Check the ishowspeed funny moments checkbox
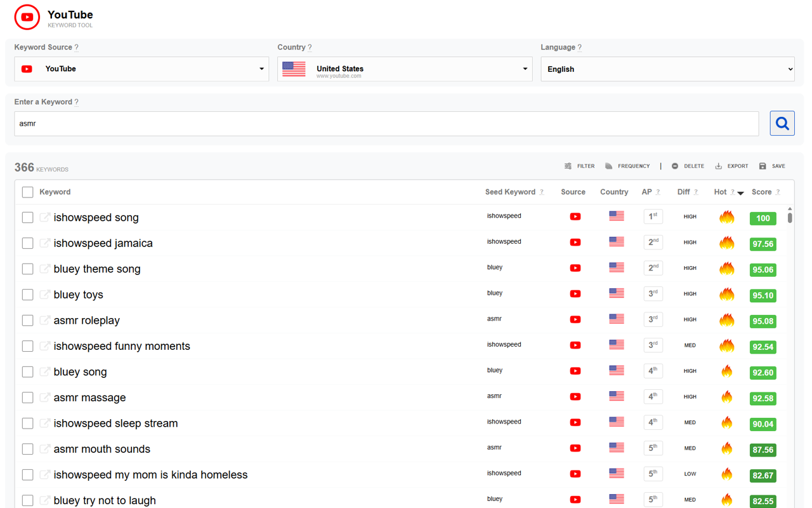The height and width of the screenshot is (508, 812). click(27, 346)
